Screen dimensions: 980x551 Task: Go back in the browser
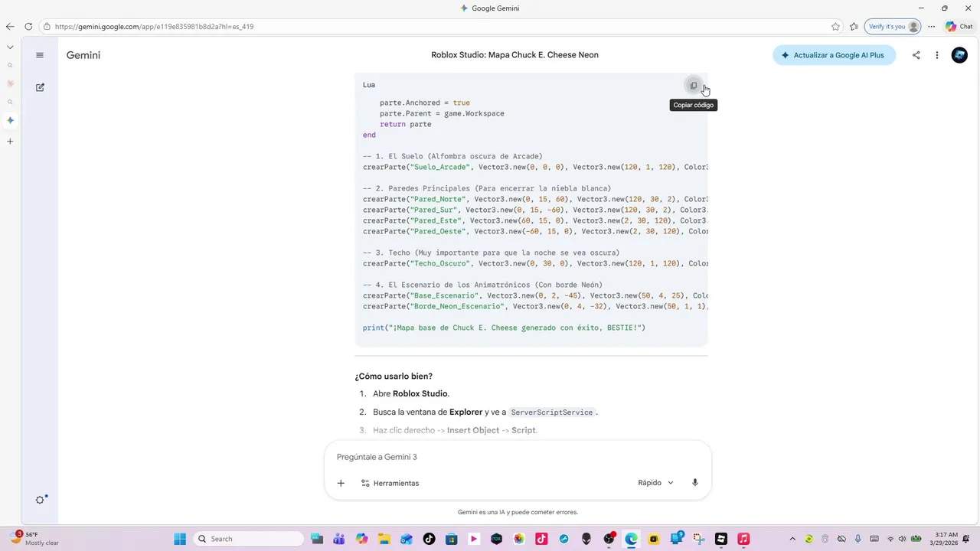click(10, 26)
